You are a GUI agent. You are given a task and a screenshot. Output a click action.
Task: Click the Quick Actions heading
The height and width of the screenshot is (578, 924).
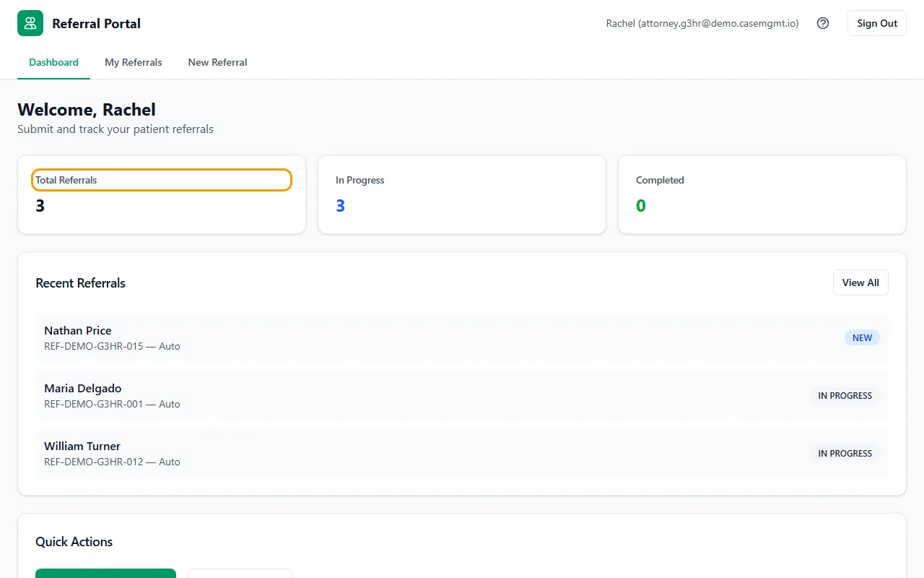pyautogui.click(x=74, y=541)
